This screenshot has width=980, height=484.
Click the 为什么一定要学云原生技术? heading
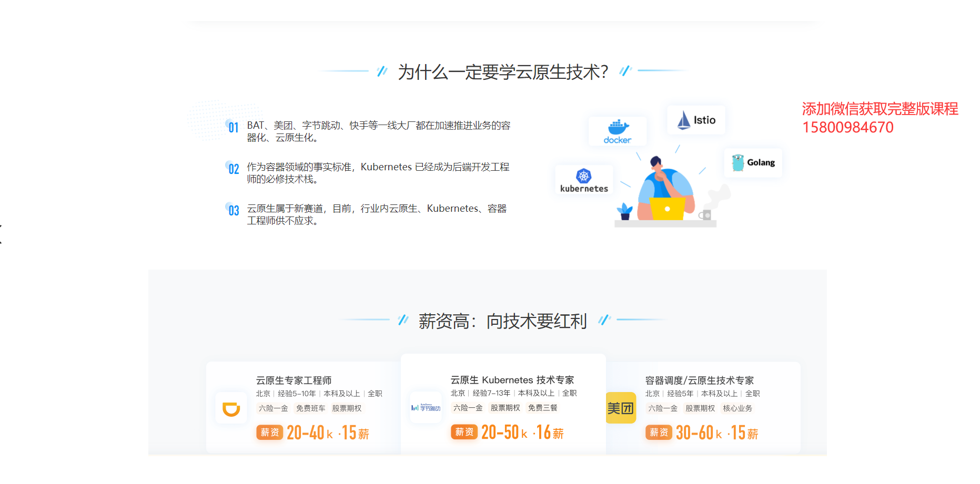point(503,71)
